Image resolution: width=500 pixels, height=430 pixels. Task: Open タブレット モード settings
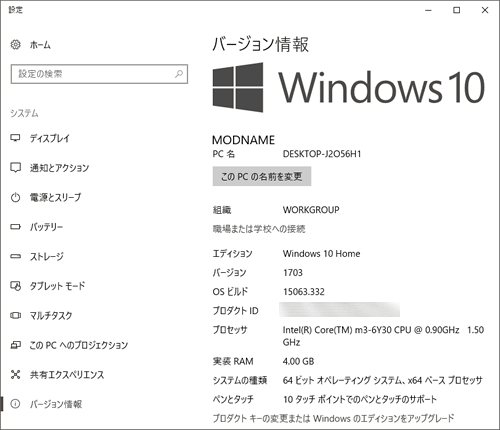click(57, 286)
